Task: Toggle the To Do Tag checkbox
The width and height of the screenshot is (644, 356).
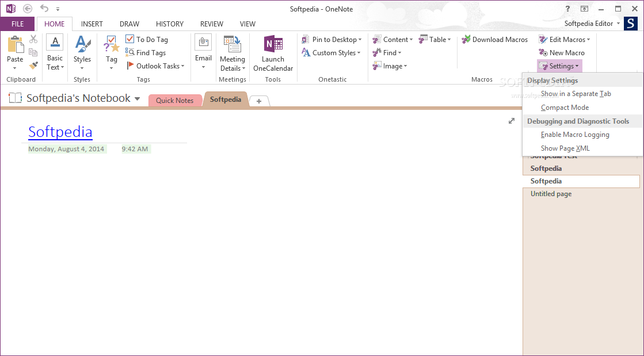Action: click(130, 39)
